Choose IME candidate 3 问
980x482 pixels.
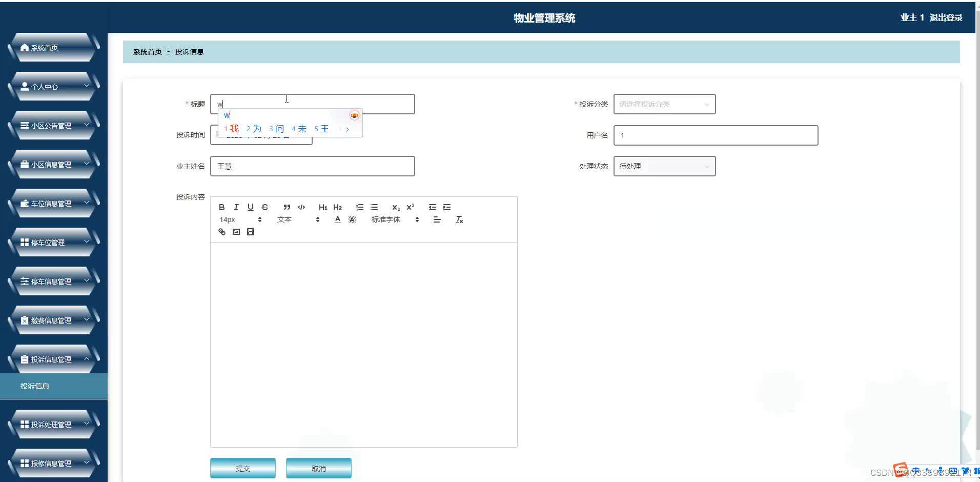click(277, 129)
